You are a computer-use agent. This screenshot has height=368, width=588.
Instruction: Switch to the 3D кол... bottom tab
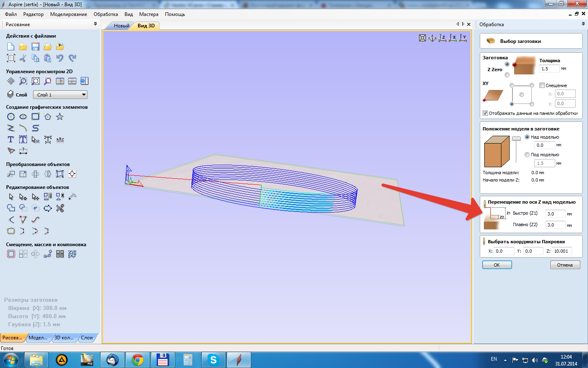coord(64,338)
